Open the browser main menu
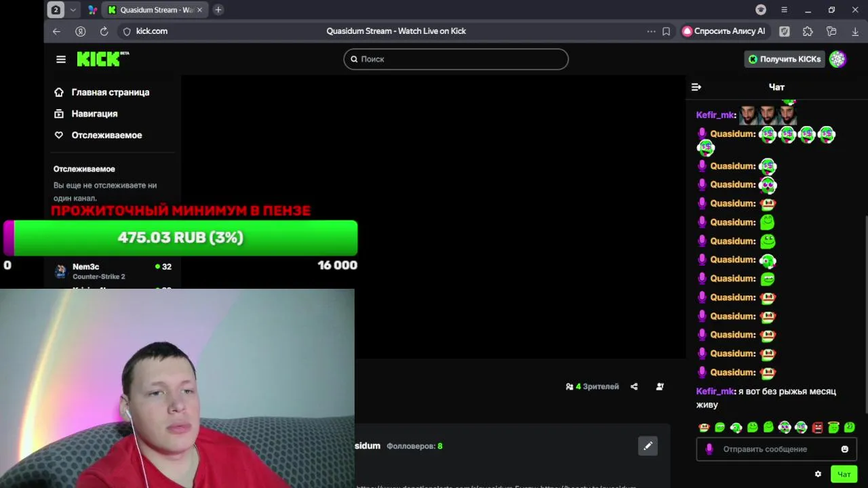Image resolution: width=868 pixels, height=488 pixels. [x=784, y=9]
